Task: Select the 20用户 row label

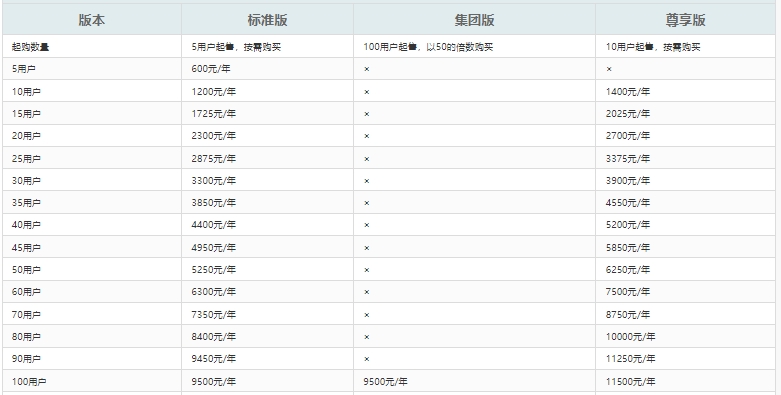Action: [x=26, y=135]
